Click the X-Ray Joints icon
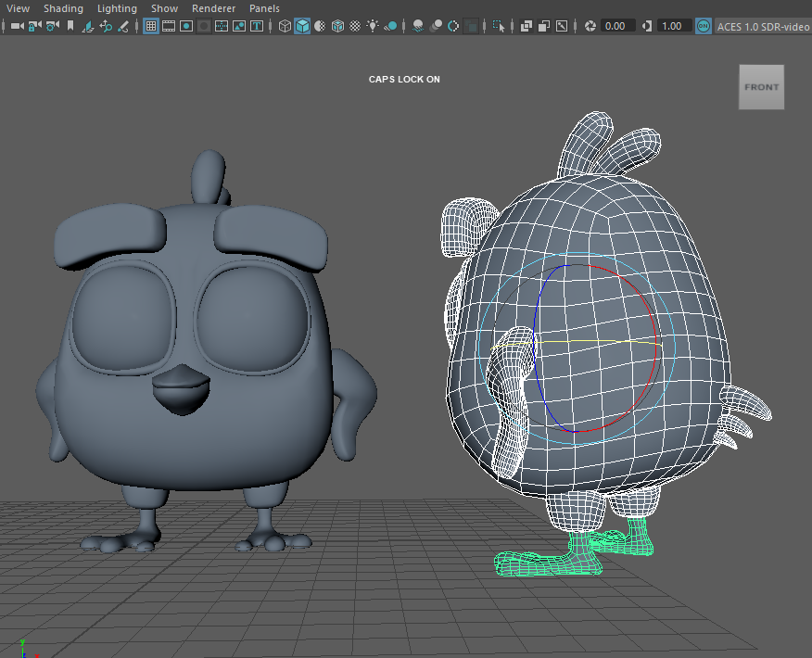Image resolution: width=812 pixels, height=658 pixels. click(x=562, y=26)
